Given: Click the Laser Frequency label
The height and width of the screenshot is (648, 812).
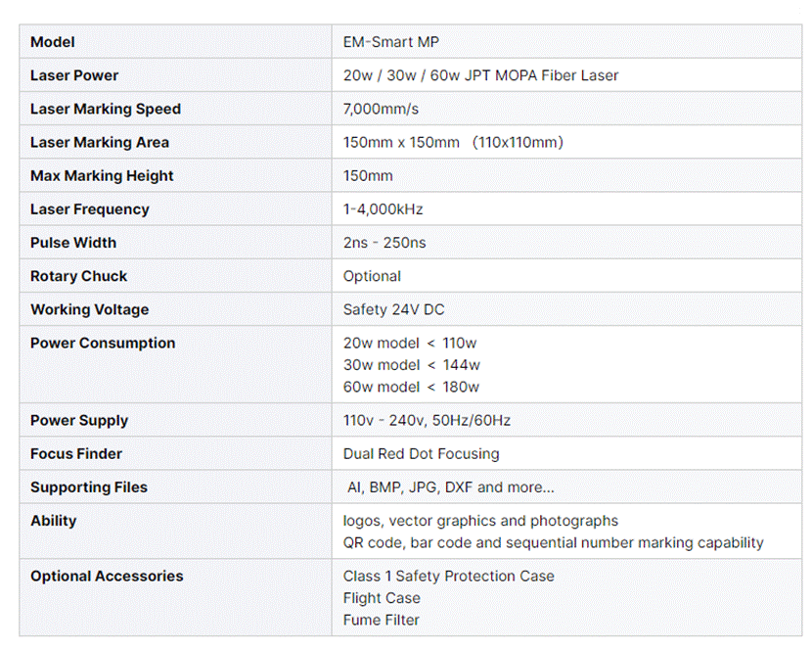Looking at the screenshot, I should point(90,209).
